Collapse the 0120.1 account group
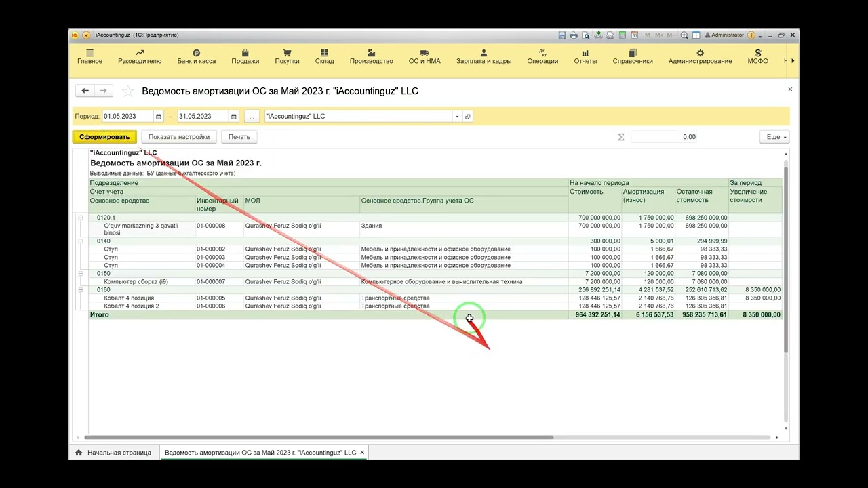This screenshot has width=868, height=488. click(x=80, y=218)
